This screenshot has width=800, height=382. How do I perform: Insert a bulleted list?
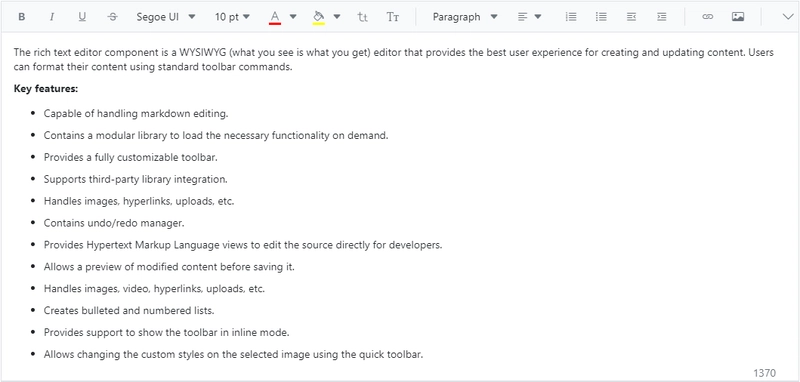coord(601,17)
